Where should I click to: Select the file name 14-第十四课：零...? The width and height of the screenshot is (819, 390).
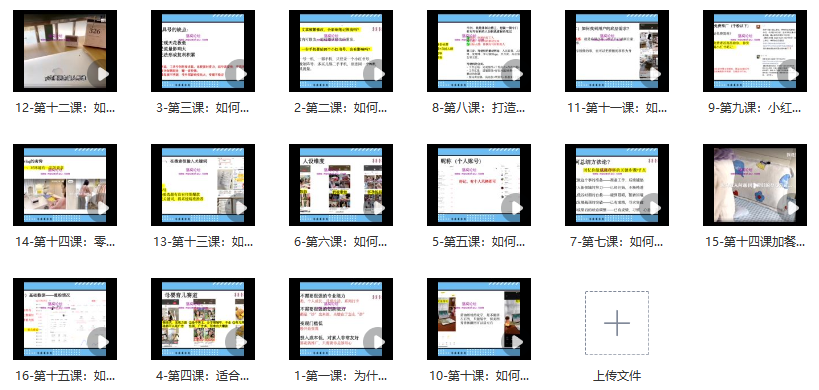(x=65, y=242)
